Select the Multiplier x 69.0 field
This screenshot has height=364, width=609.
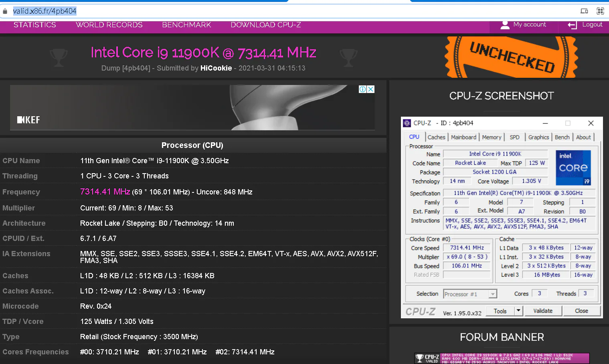(467, 257)
